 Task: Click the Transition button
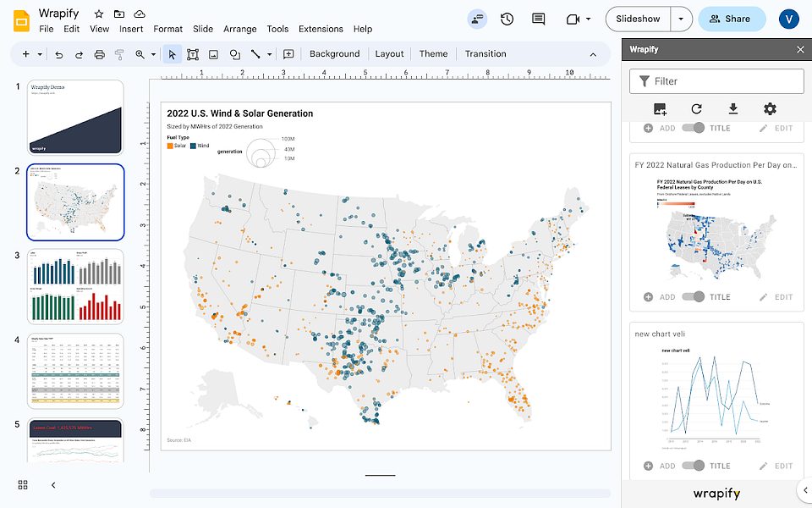coord(486,54)
